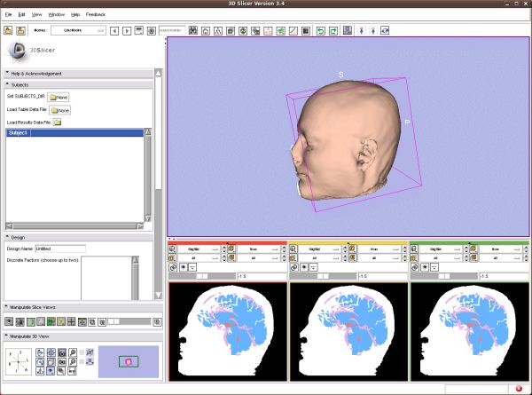Toggle slice visibility eye in green slice viewer
Viewport: 532px width, 395px height.
click(x=425, y=267)
